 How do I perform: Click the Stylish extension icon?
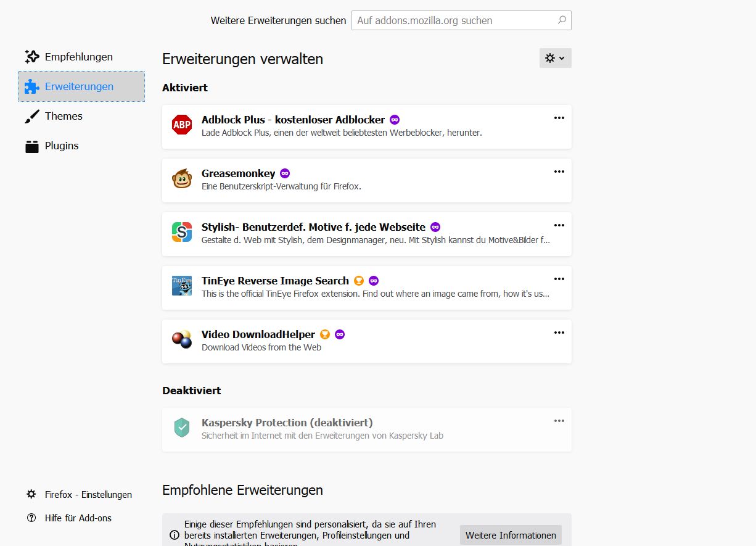coord(182,232)
